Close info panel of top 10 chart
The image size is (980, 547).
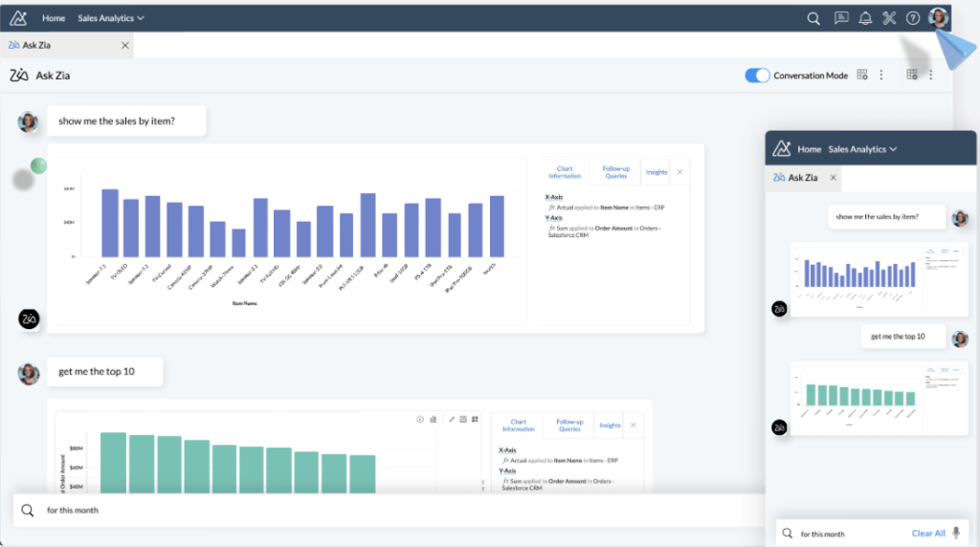click(634, 426)
